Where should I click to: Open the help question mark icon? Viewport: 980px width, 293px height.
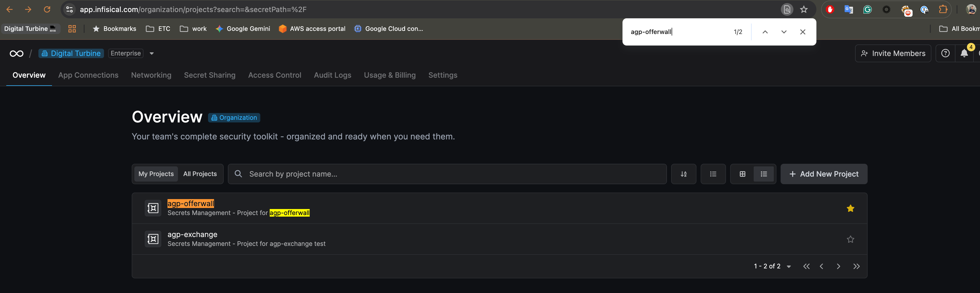click(945, 54)
